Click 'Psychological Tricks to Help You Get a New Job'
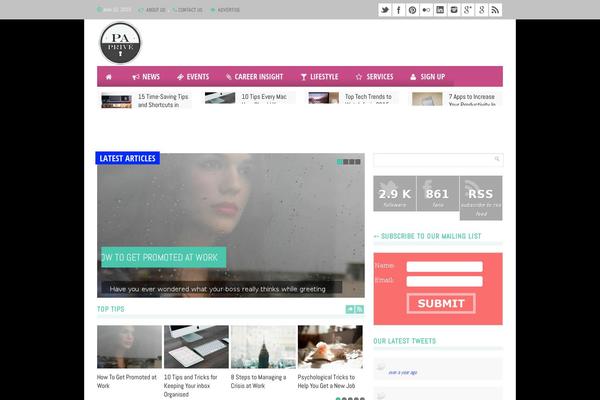This screenshot has width=600, height=400. pyautogui.click(x=326, y=382)
